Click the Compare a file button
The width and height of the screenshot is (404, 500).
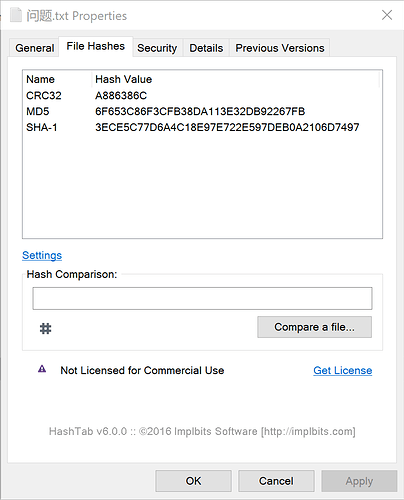(x=314, y=327)
